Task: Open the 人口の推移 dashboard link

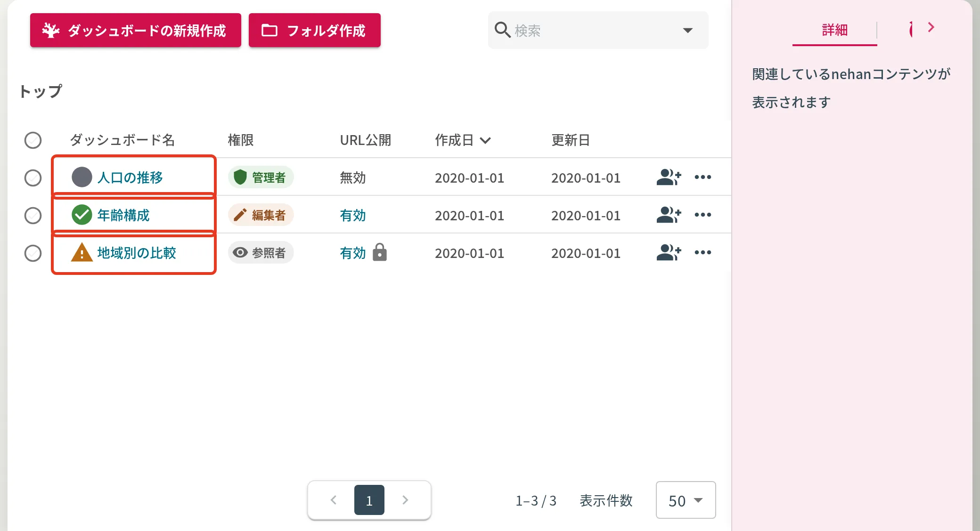Action: (130, 177)
